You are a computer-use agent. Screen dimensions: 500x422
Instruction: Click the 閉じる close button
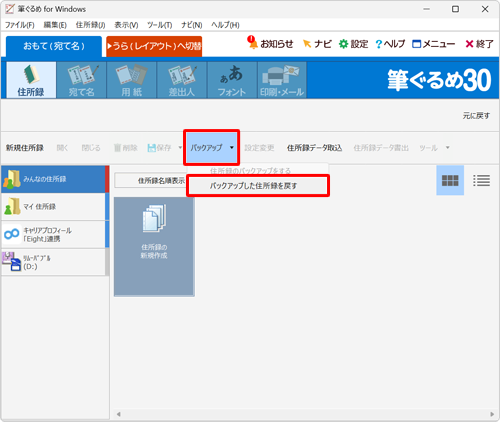pos(91,148)
